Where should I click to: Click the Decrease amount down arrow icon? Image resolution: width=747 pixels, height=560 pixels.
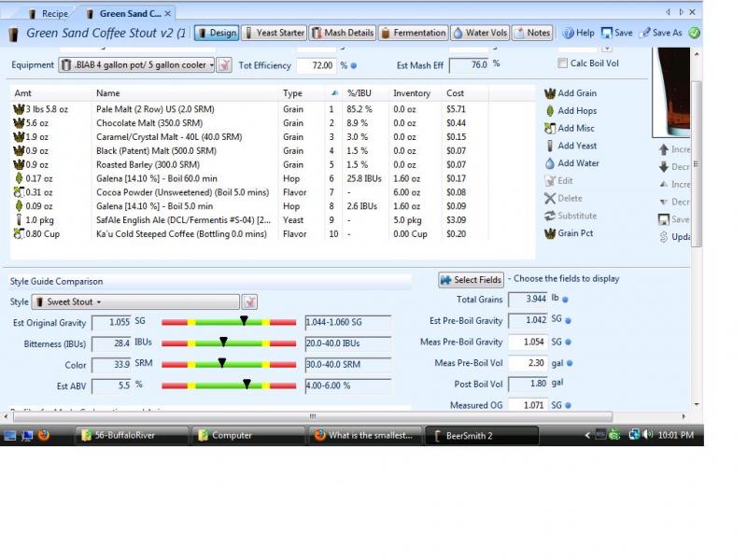(x=664, y=167)
